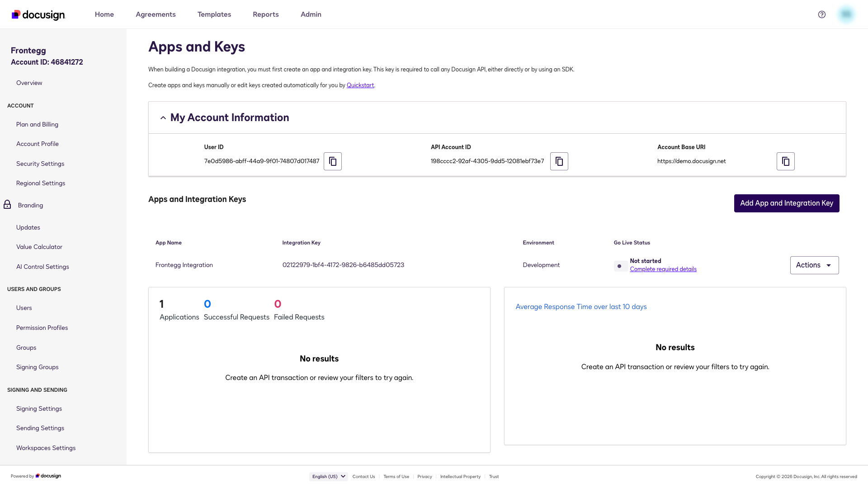Open Security Settings in the sidebar
This screenshot has width=868, height=488.
pyautogui.click(x=40, y=164)
